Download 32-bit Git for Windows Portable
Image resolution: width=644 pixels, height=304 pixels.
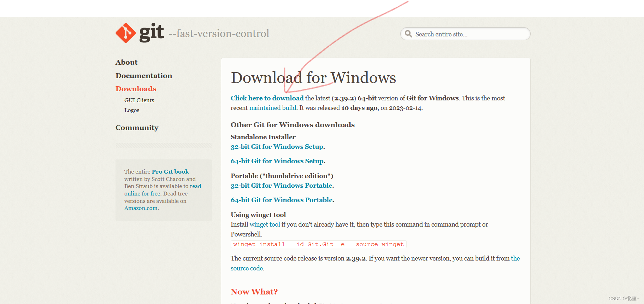(x=282, y=186)
